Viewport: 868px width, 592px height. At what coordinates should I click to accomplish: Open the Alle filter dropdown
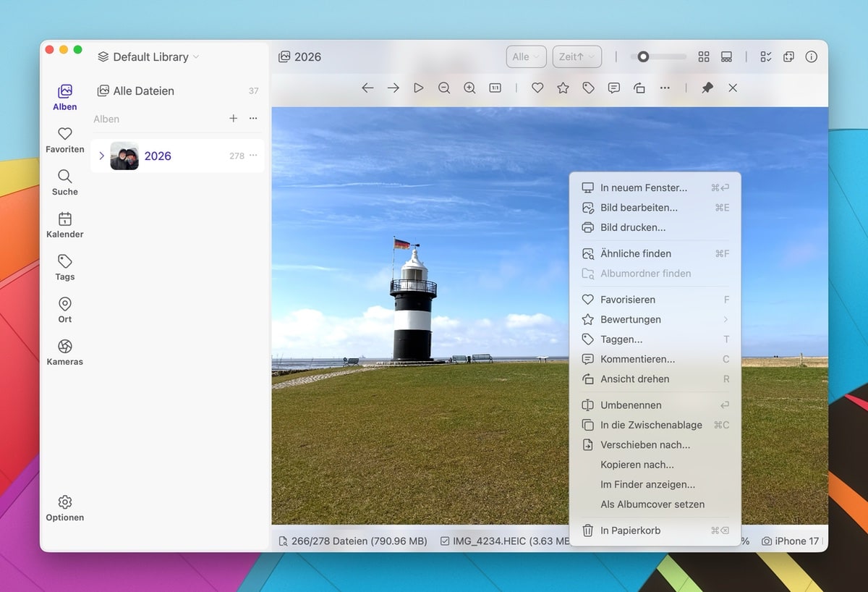pos(526,56)
